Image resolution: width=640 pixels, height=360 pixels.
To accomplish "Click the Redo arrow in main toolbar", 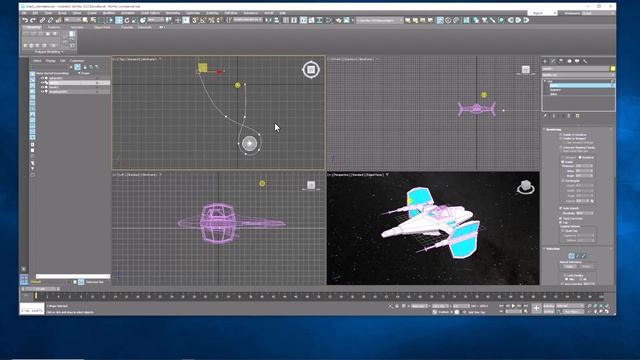I will (33, 20).
